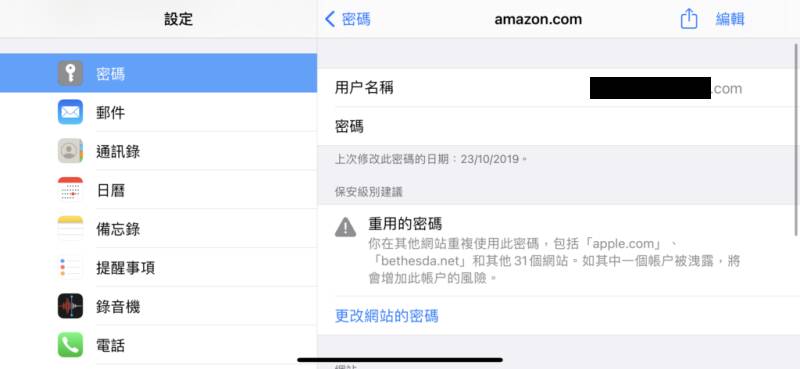
Task: Tap 編輯 to edit the entry
Action: [730, 19]
